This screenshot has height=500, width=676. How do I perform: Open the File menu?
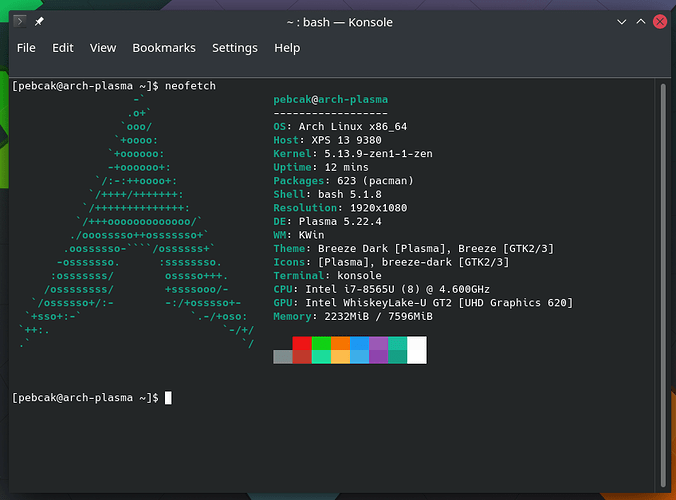tap(26, 48)
